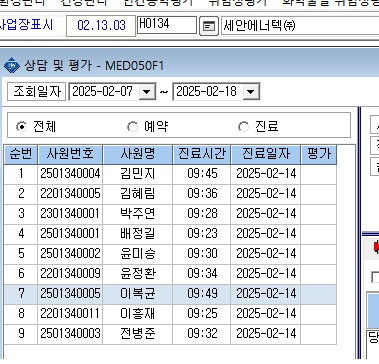The width and height of the screenshot is (379, 364).
Task: Click the workplace lookup icon beside H0134
Action: (209, 26)
